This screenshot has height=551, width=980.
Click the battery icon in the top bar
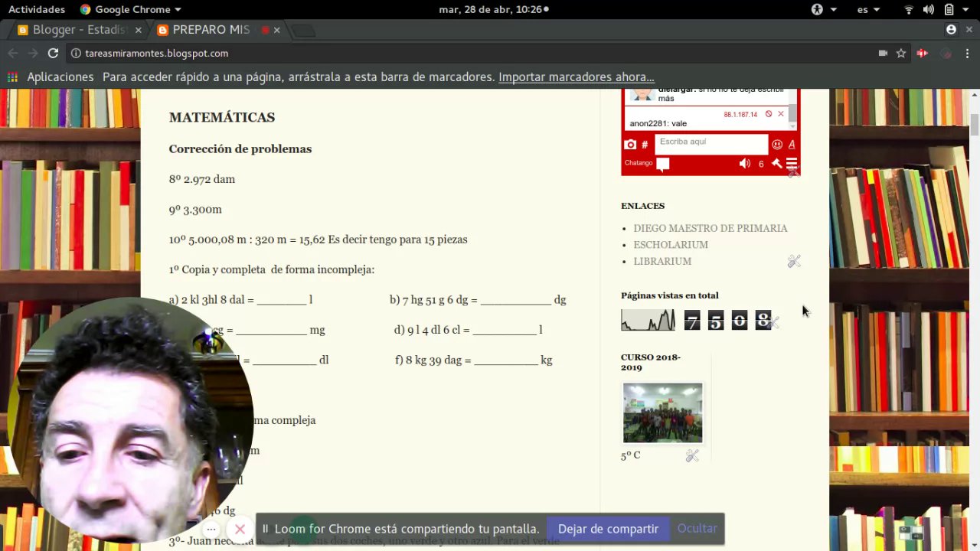pos(949,9)
